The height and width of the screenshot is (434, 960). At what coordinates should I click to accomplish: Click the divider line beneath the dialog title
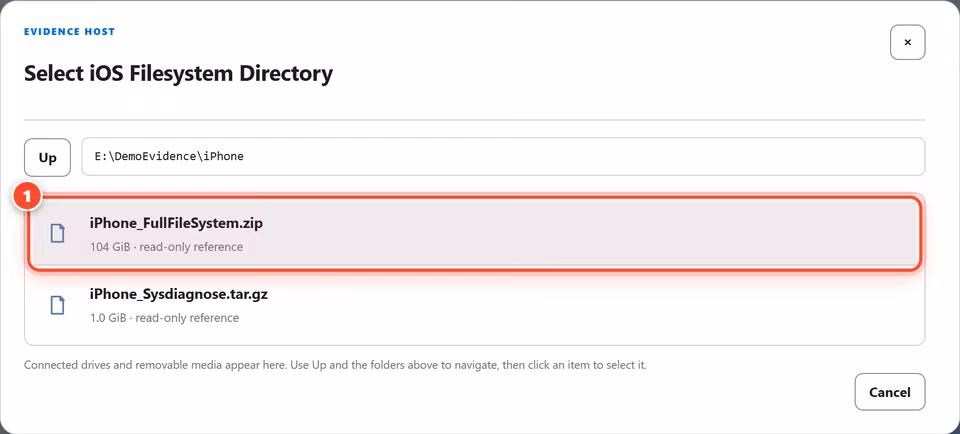point(474,119)
